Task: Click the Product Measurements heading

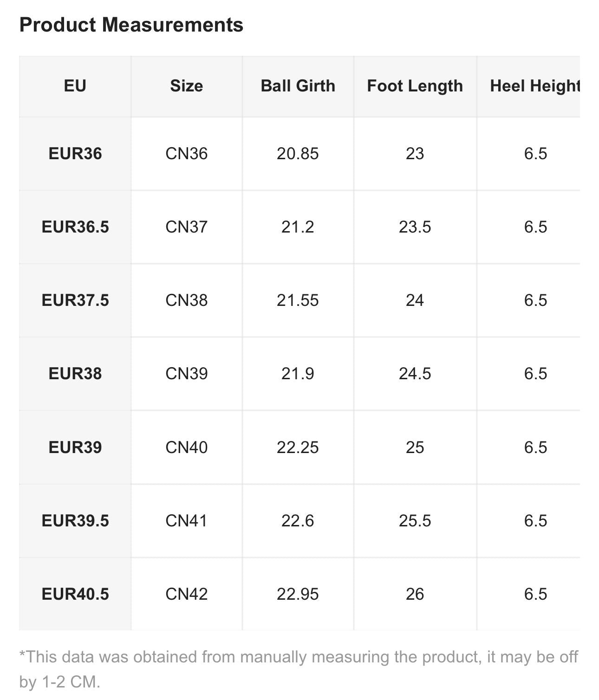Action: pos(131,25)
